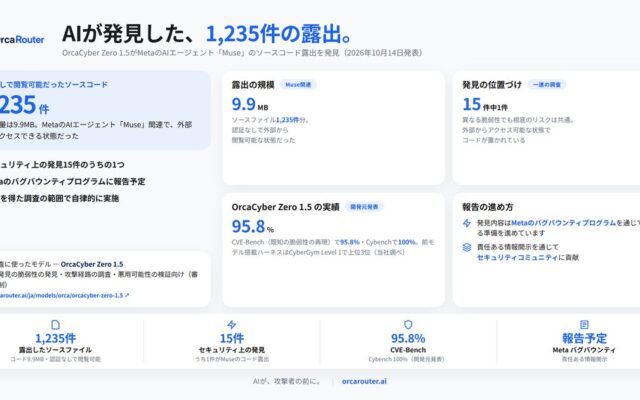The image size is (640, 400).
Task: Click the lightning icon above 15件
Action: [232, 324]
